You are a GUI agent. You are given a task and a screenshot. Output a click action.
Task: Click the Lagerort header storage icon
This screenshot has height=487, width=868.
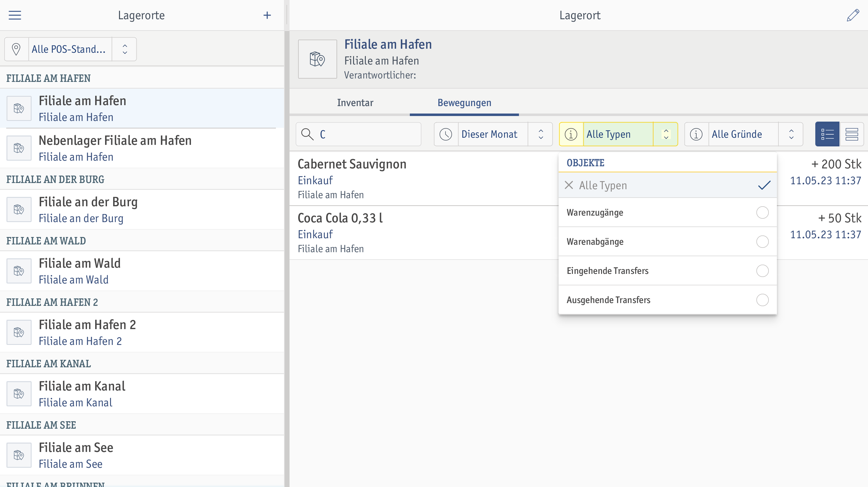[317, 59]
